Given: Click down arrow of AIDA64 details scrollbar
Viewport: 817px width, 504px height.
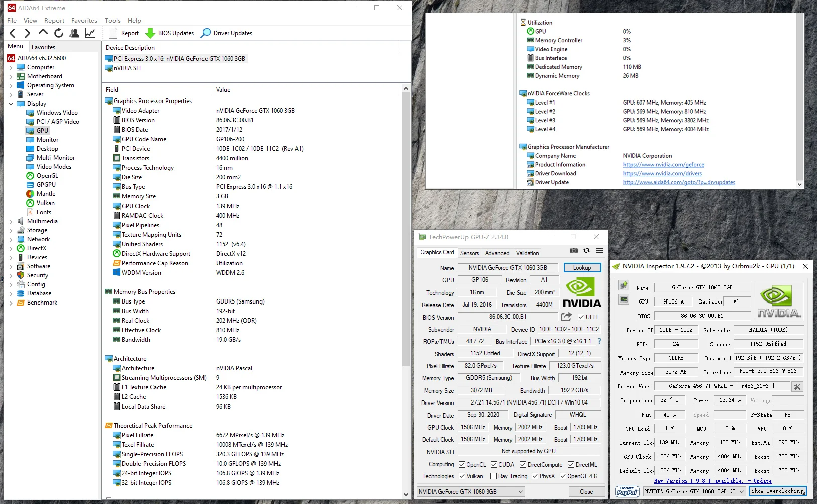Looking at the screenshot, I should [406, 495].
